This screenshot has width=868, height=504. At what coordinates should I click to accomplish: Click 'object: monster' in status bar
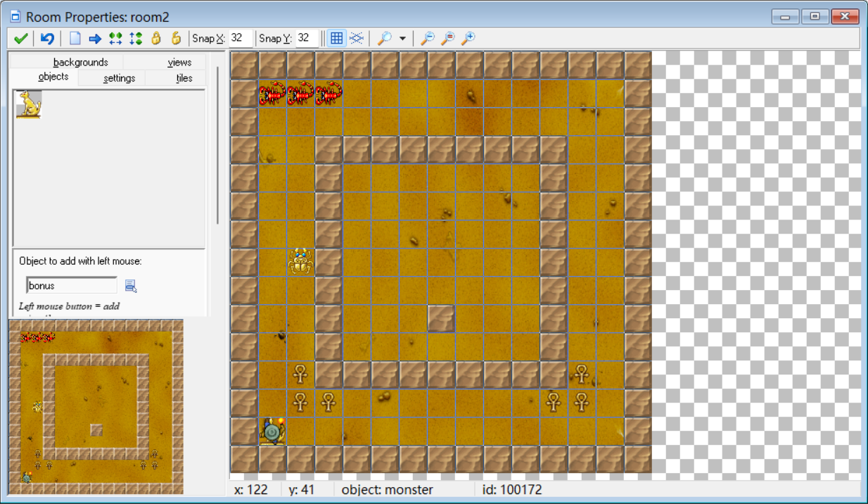388,489
